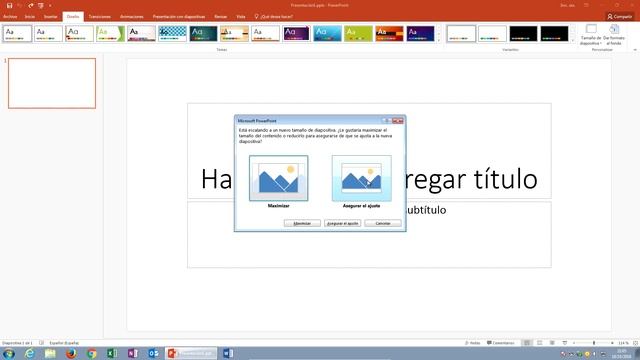Switch to Reading view icon
640x360 pixels.
[552, 343]
